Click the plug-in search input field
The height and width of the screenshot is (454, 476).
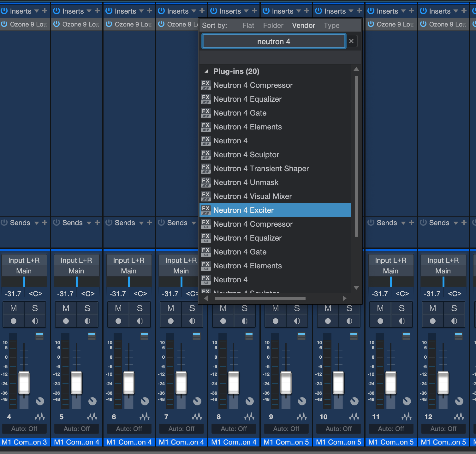tap(274, 41)
